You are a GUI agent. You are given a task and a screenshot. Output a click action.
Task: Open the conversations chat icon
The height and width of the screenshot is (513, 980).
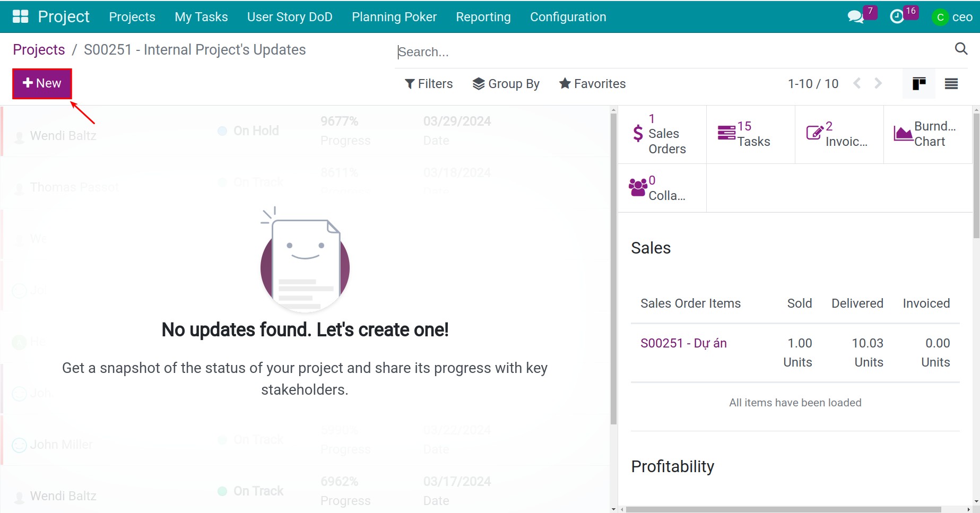tap(855, 17)
